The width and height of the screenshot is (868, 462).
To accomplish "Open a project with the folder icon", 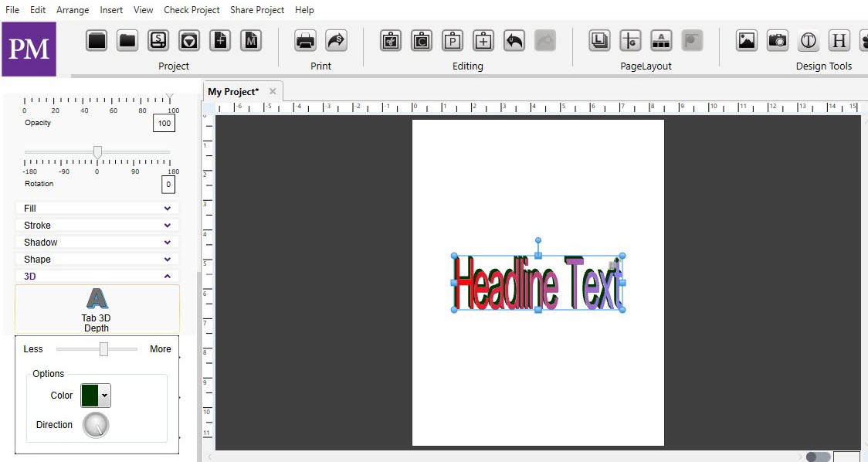I will (127, 41).
